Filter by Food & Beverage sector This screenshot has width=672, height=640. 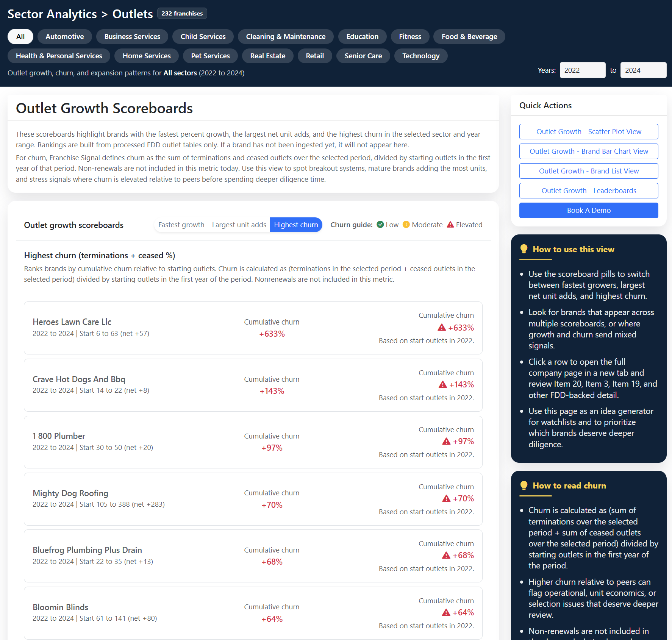(x=469, y=37)
